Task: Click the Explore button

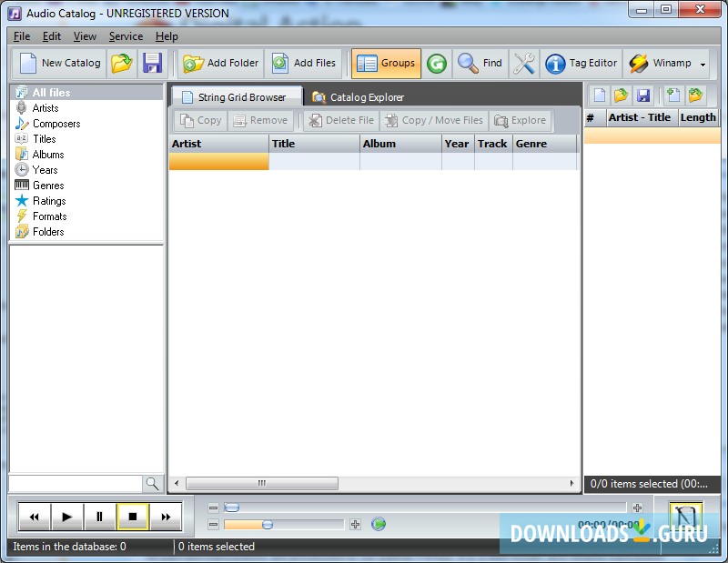Action: [520, 121]
